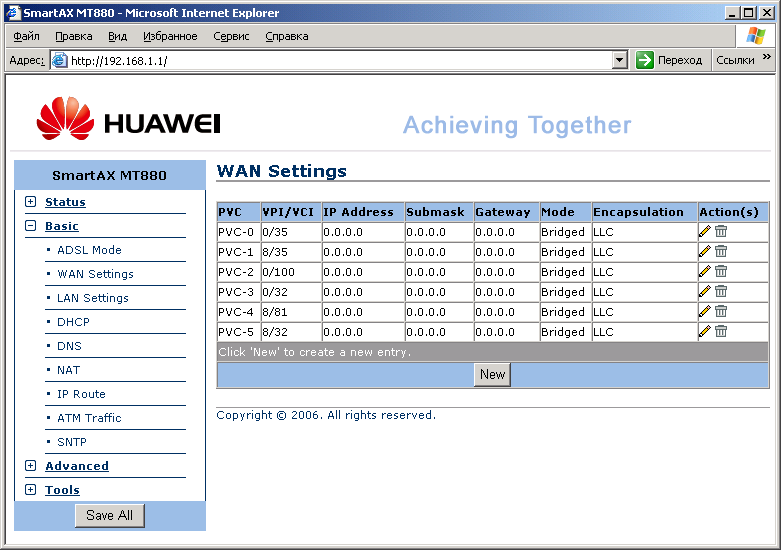Image resolution: width=781 pixels, height=550 pixels.
Task: Go to IP Route page
Action: [81, 394]
